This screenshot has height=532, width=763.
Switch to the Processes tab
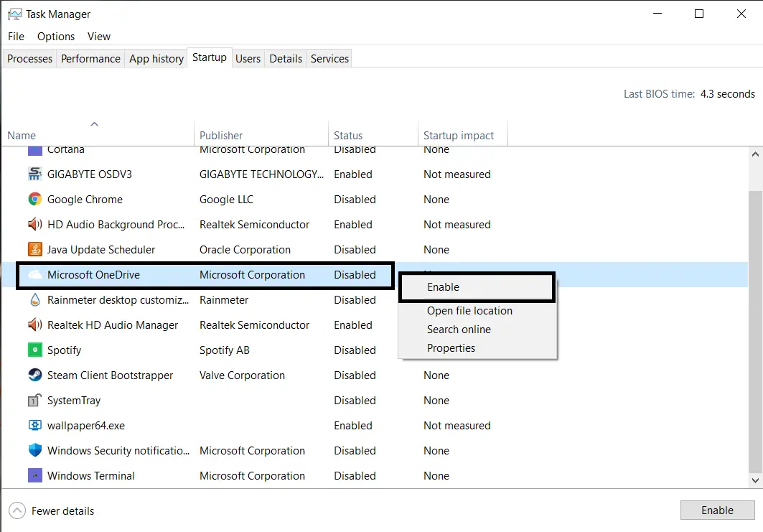(x=29, y=58)
